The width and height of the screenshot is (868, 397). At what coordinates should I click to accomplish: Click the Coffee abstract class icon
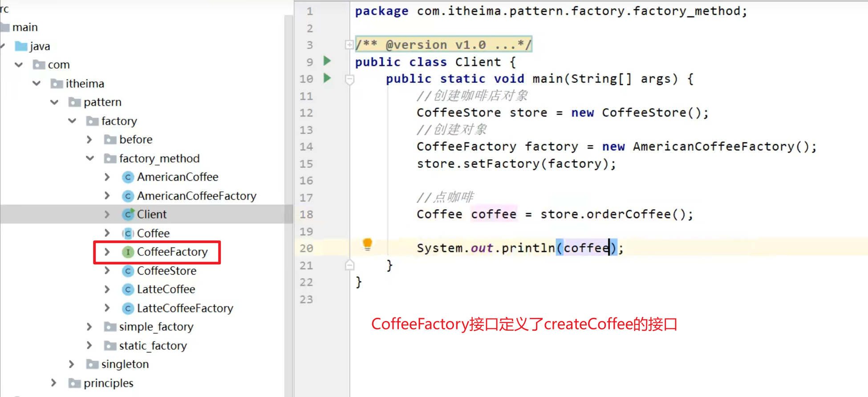(x=128, y=233)
